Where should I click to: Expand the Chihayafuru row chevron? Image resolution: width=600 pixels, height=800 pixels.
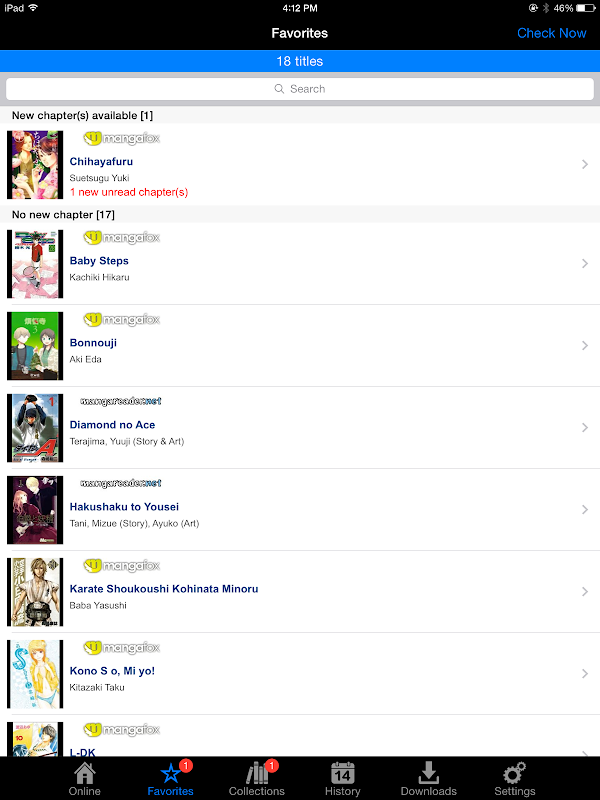tap(585, 164)
